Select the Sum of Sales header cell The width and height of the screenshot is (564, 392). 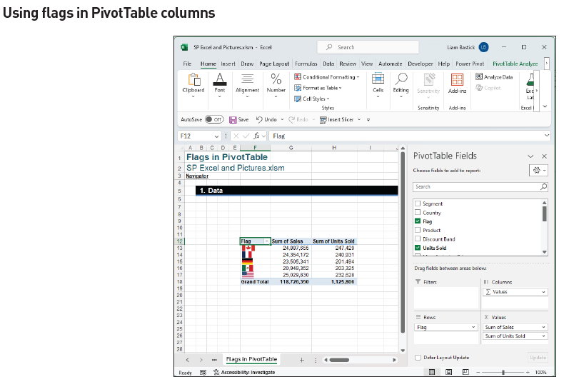click(x=291, y=241)
